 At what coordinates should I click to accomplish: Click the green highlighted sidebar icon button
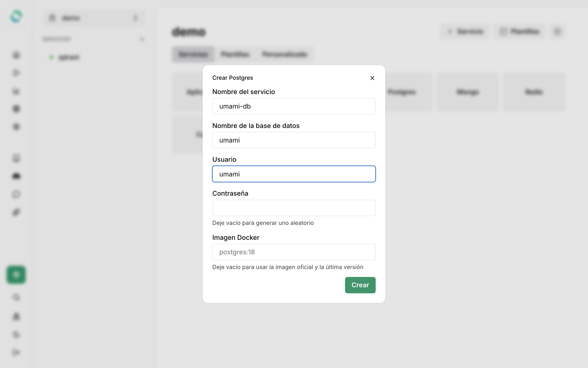(16, 275)
